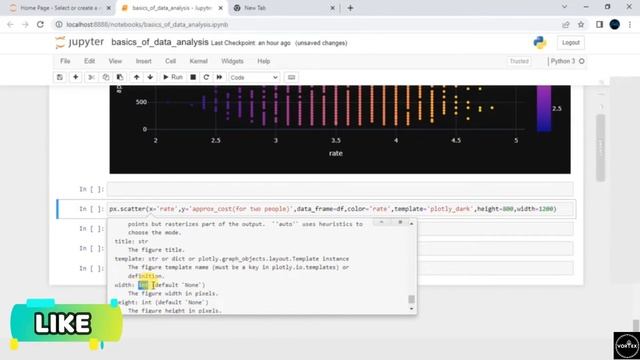
Task: Open the Cell menu
Action: tap(171, 61)
